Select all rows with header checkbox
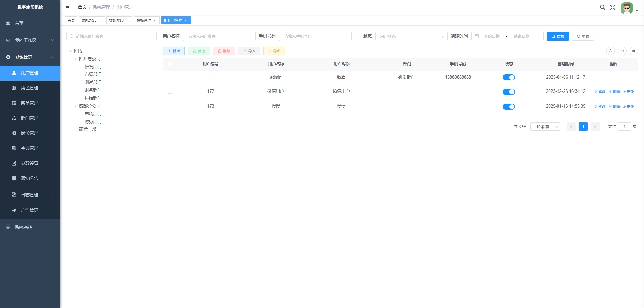This screenshot has width=644, height=308. click(x=170, y=64)
